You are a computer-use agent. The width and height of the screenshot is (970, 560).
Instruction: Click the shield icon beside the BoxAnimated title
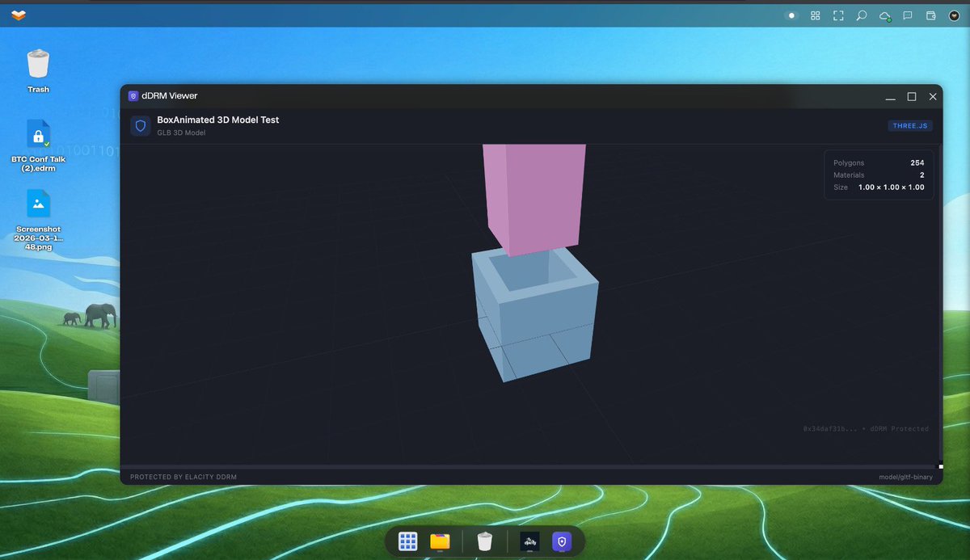(x=141, y=125)
